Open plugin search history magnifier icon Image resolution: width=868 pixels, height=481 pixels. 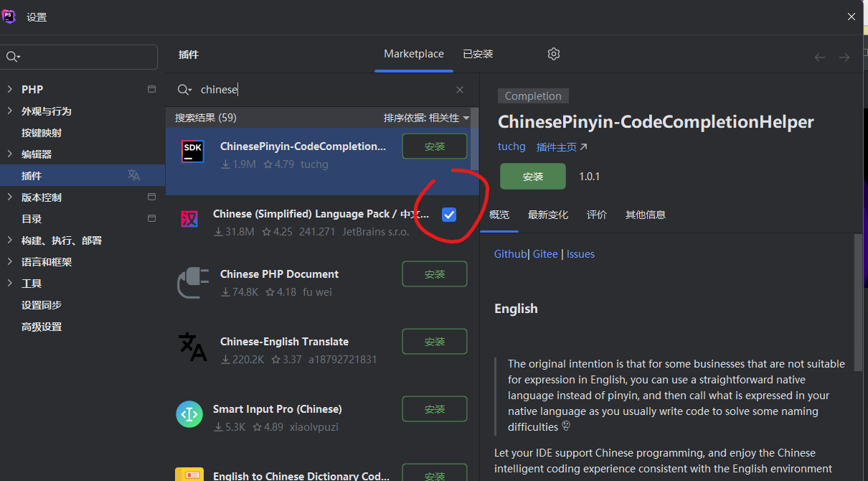pyautogui.click(x=184, y=90)
